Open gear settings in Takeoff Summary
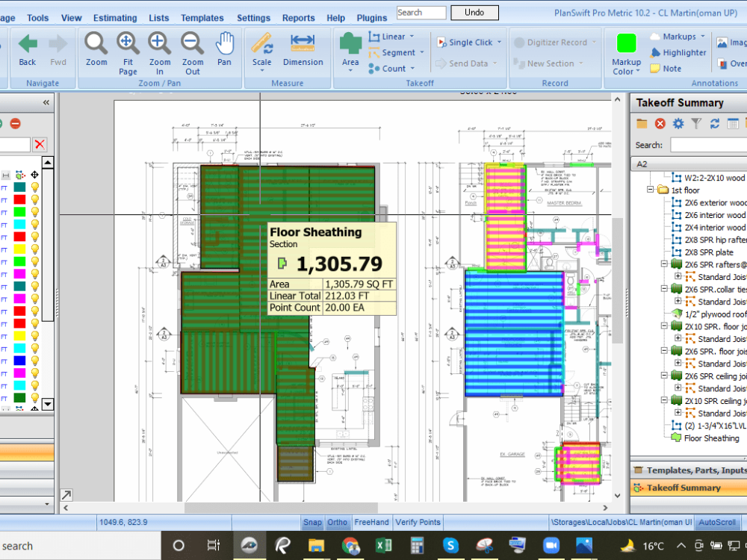This screenshot has width=747, height=560. [678, 124]
